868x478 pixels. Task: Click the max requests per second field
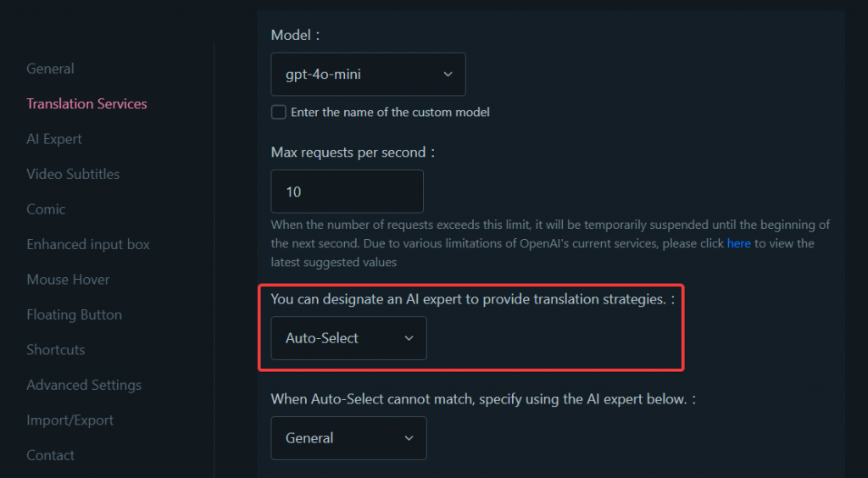click(347, 192)
